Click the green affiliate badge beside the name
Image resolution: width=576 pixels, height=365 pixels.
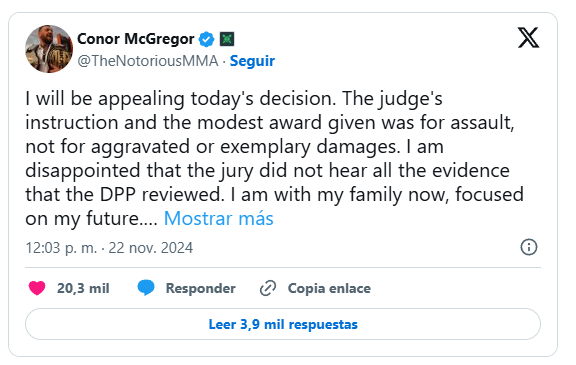tap(227, 39)
